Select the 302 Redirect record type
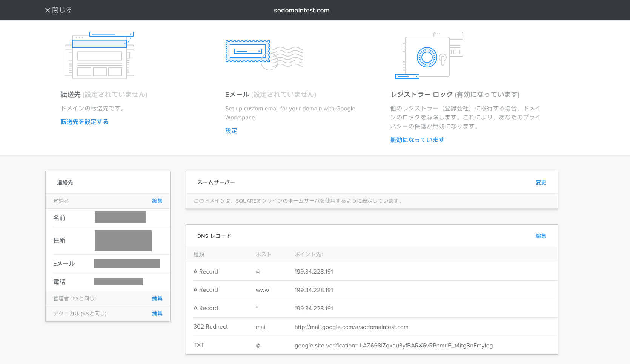This screenshot has width=630, height=364. pyautogui.click(x=211, y=327)
